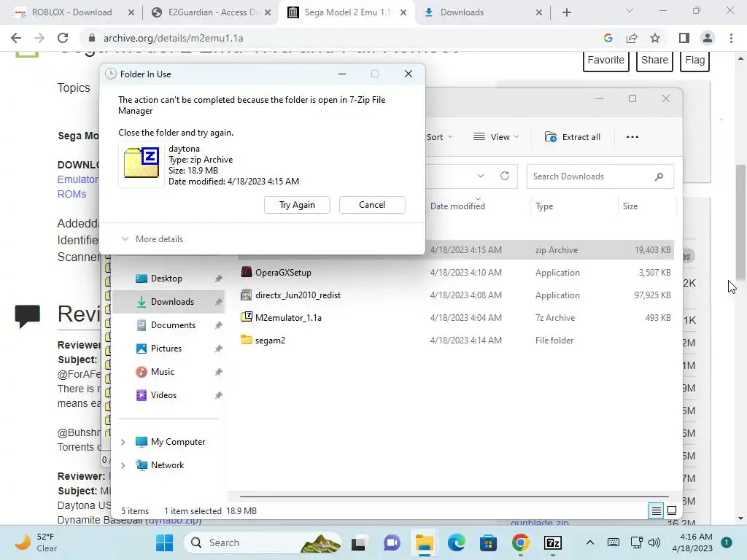The image size is (747, 560).
Task: Switch to ROBLOX - Download tab
Action: (72, 12)
